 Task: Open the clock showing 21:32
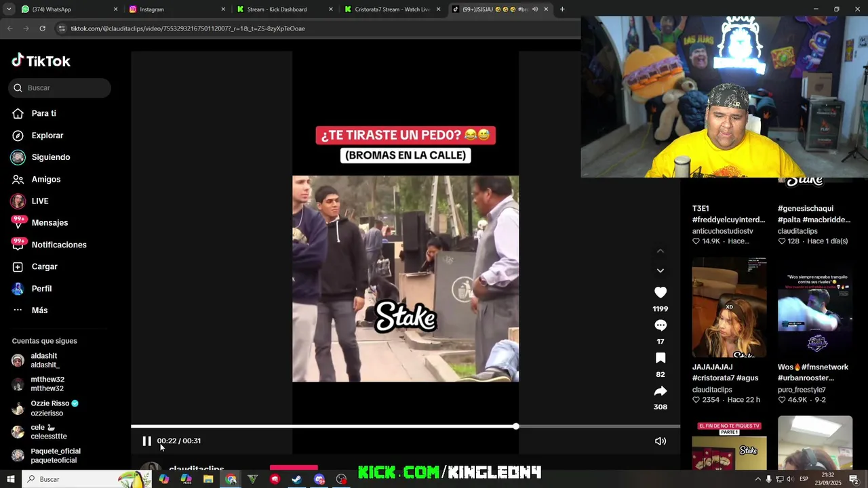point(828,479)
